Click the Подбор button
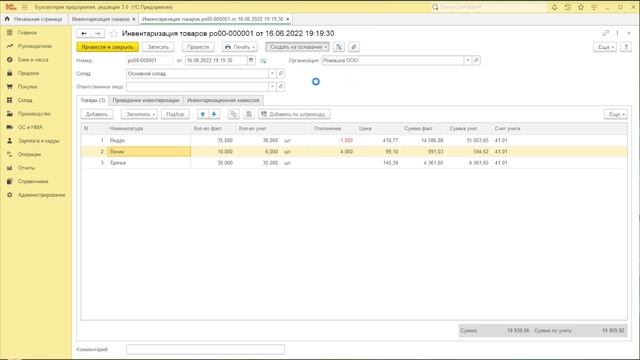This screenshot has width=640, height=360. click(x=175, y=114)
